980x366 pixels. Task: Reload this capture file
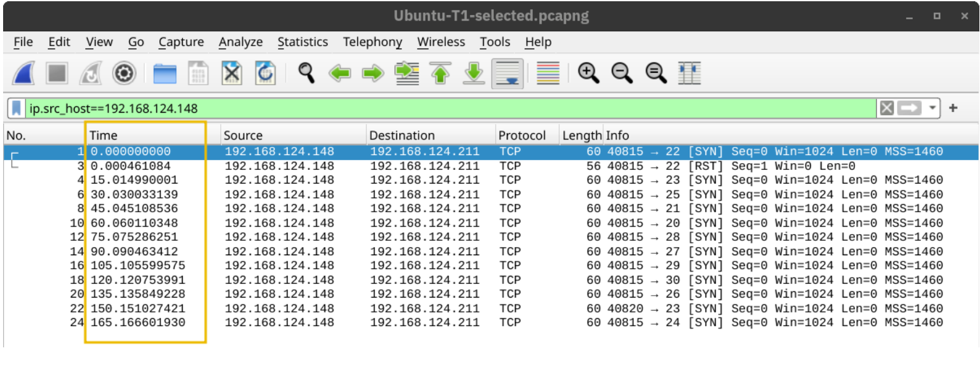tap(265, 73)
